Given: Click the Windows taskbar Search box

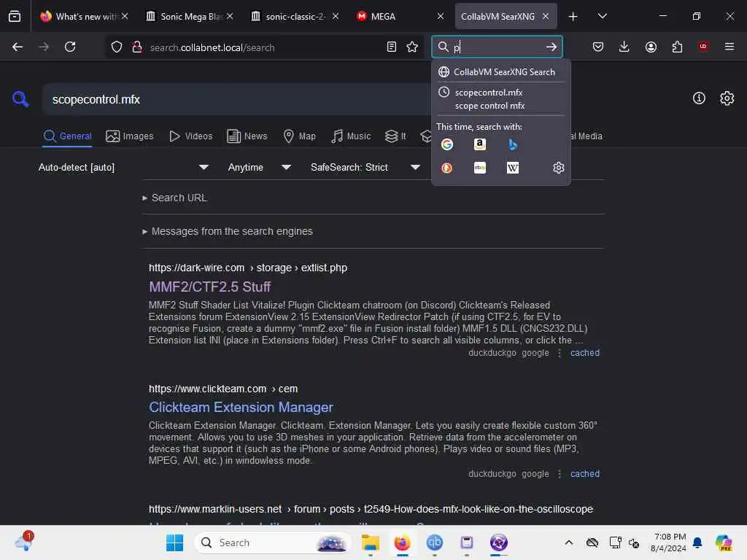Looking at the screenshot, I should tap(273, 542).
